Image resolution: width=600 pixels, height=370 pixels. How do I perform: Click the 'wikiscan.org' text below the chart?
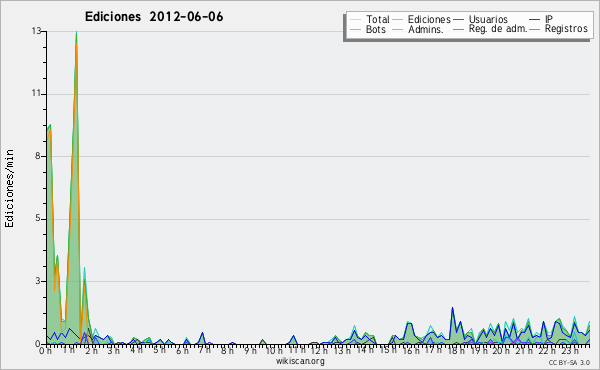pos(300,361)
